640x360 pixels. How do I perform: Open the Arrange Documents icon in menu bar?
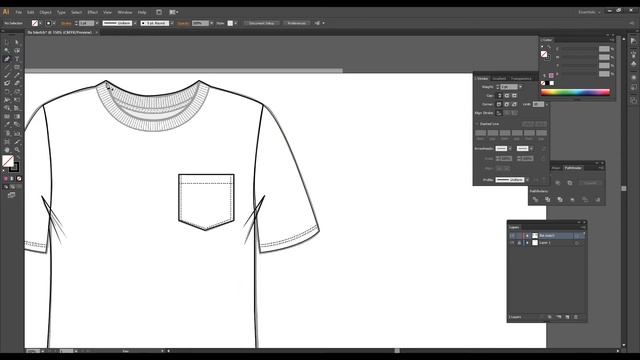coord(173,12)
